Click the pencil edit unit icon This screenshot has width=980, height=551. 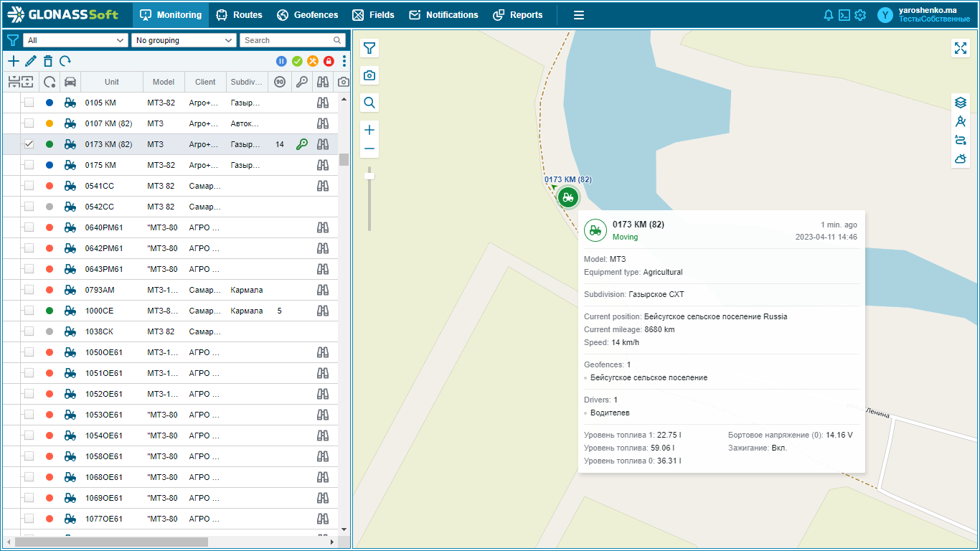point(30,62)
